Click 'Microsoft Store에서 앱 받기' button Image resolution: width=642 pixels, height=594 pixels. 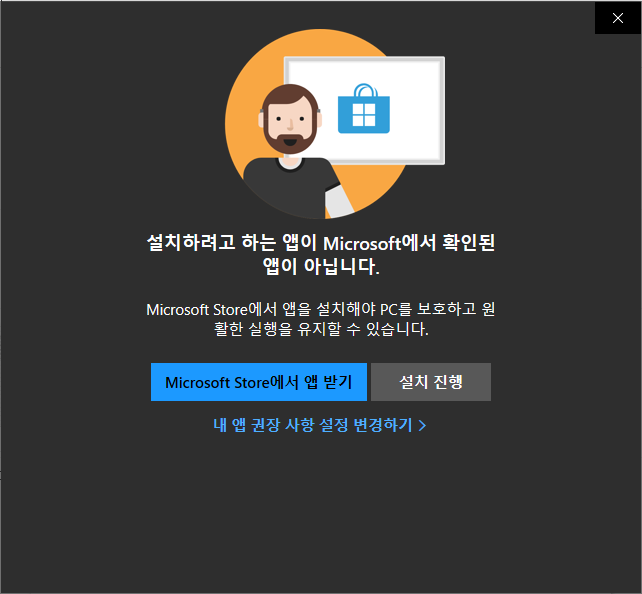[x=259, y=382]
